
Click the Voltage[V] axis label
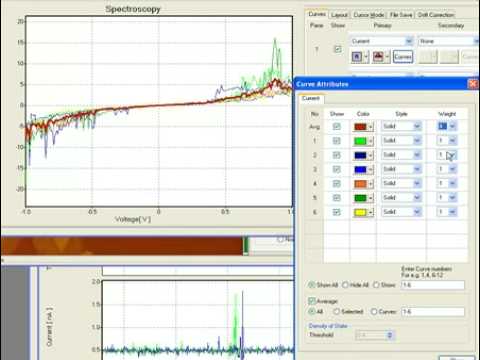133,219
